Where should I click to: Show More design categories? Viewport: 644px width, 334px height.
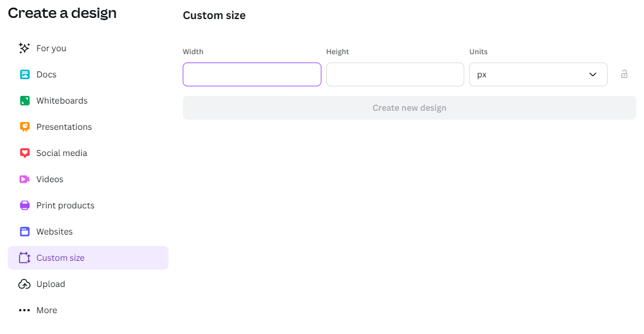(x=88, y=310)
